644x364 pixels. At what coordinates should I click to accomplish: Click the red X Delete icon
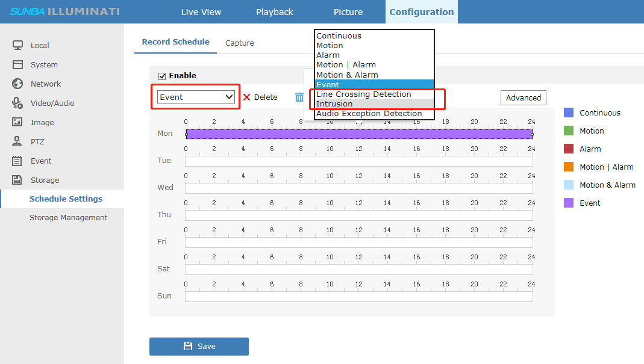[246, 97]
